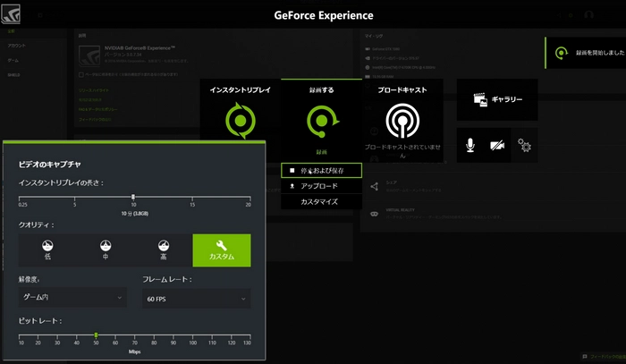Click the green Record icon
This screenshot has width=626, height=364.
(x=321, y=120)
